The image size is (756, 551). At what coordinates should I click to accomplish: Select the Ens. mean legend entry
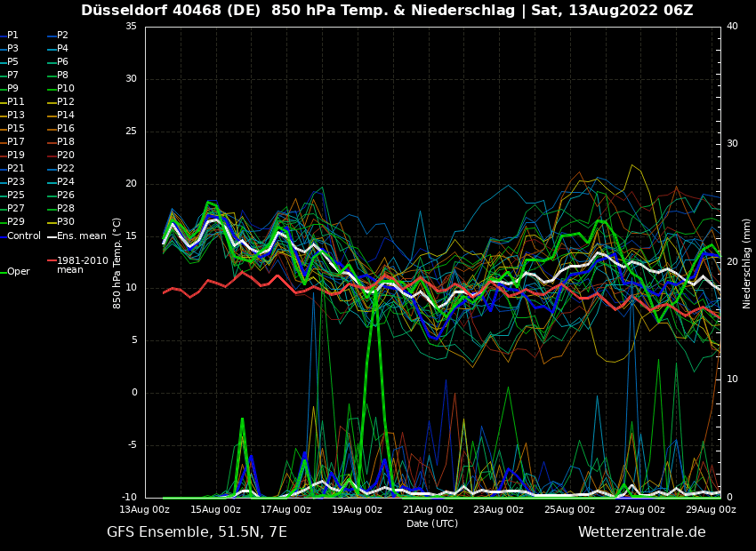[81, 236]
